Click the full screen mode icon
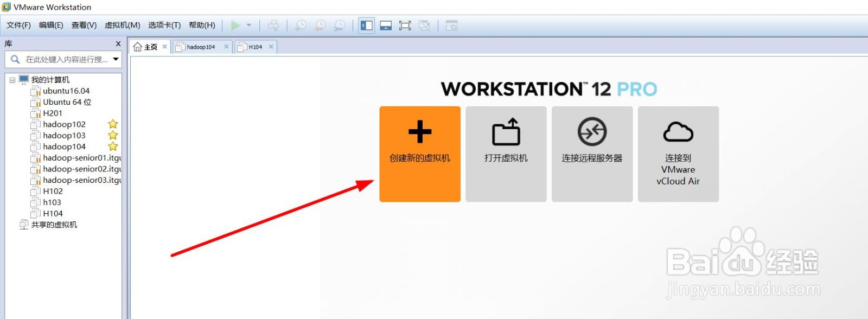 click(405, 25)
